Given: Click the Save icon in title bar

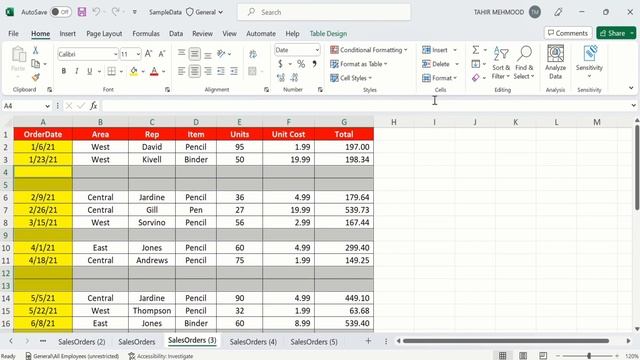Looking at the screenshot, I should (82, 12).
